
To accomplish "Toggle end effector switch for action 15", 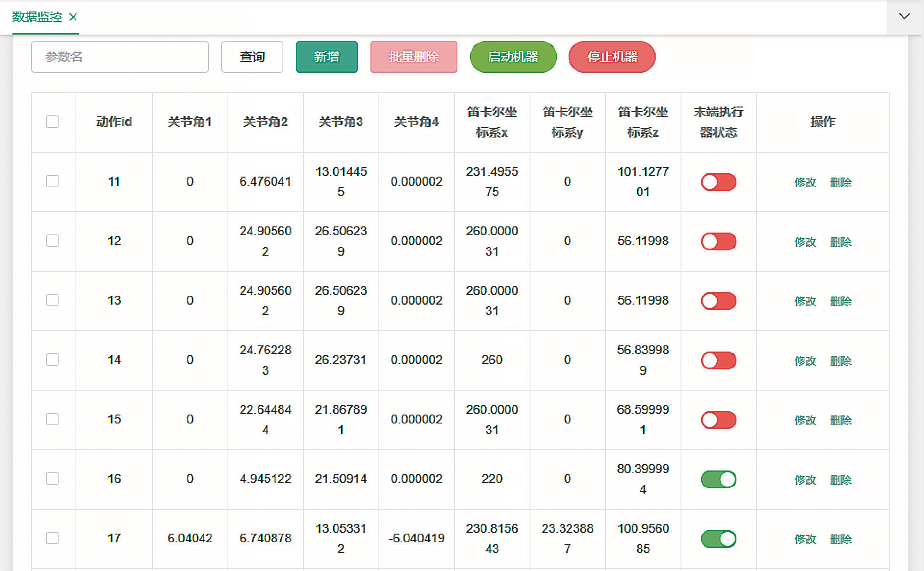I will pyautogui.click(x=718, y=420).
